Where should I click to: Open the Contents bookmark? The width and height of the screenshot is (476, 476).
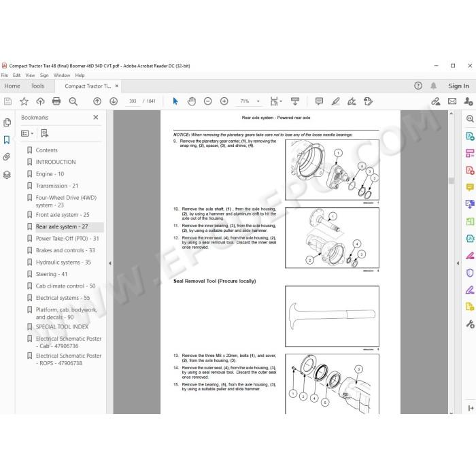[x=46, y=150]
